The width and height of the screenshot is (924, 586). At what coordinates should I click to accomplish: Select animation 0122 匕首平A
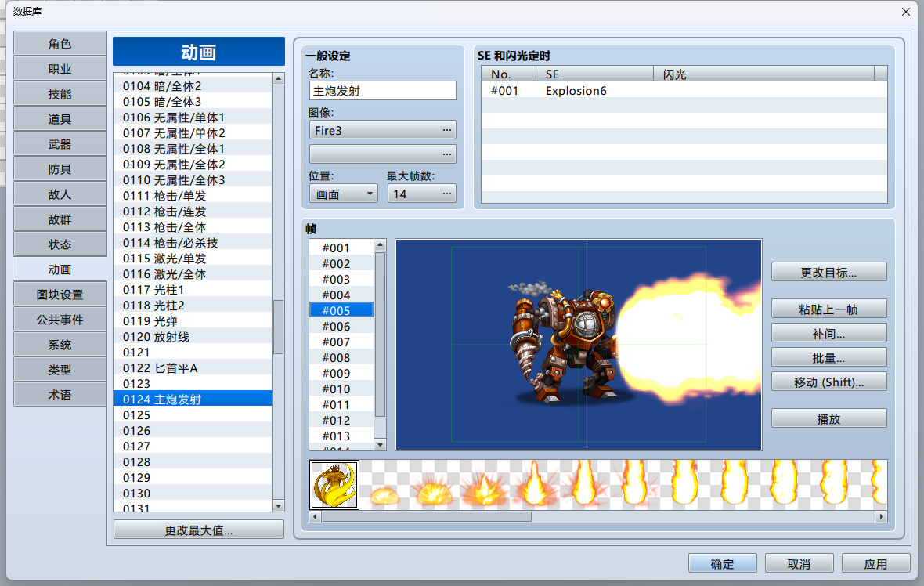pos(193,368)
